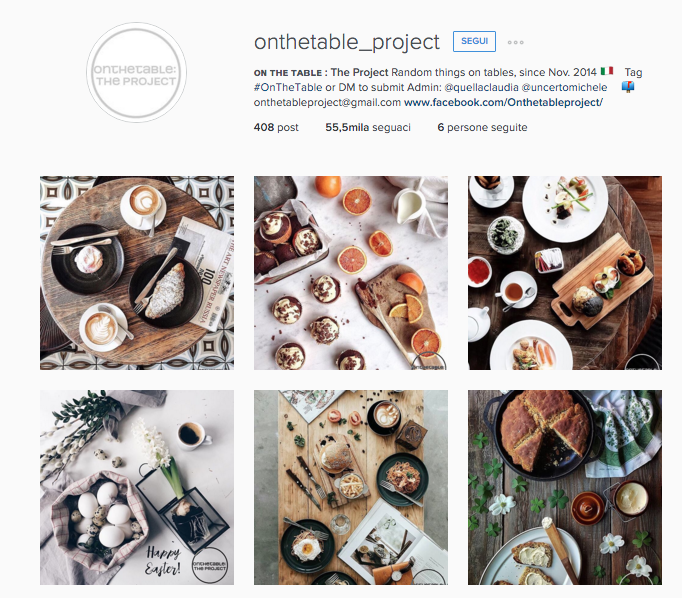Screen dimensions: 682x598
Task: Click the #OnTheTable hashtag
Action: point(288,87)
